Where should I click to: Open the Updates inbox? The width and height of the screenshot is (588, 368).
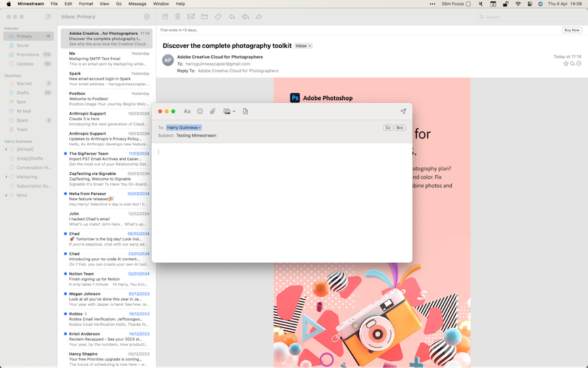tap(29, 64)
